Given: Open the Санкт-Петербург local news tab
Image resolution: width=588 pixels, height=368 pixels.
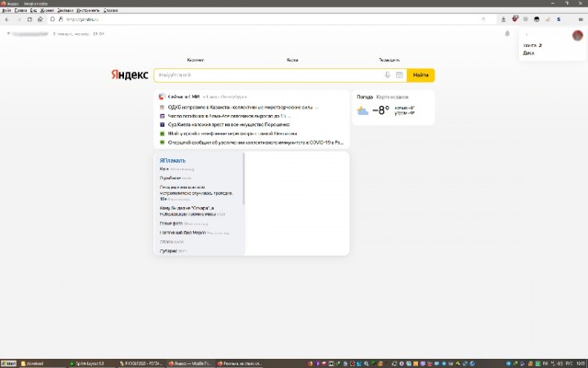Looking at the screenshot, I should [225, 97].
